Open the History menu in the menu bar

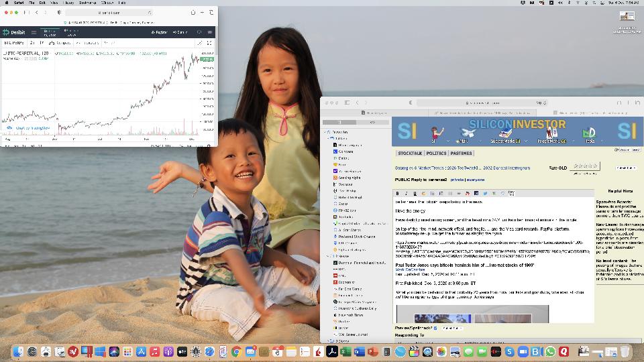(68, 3)
